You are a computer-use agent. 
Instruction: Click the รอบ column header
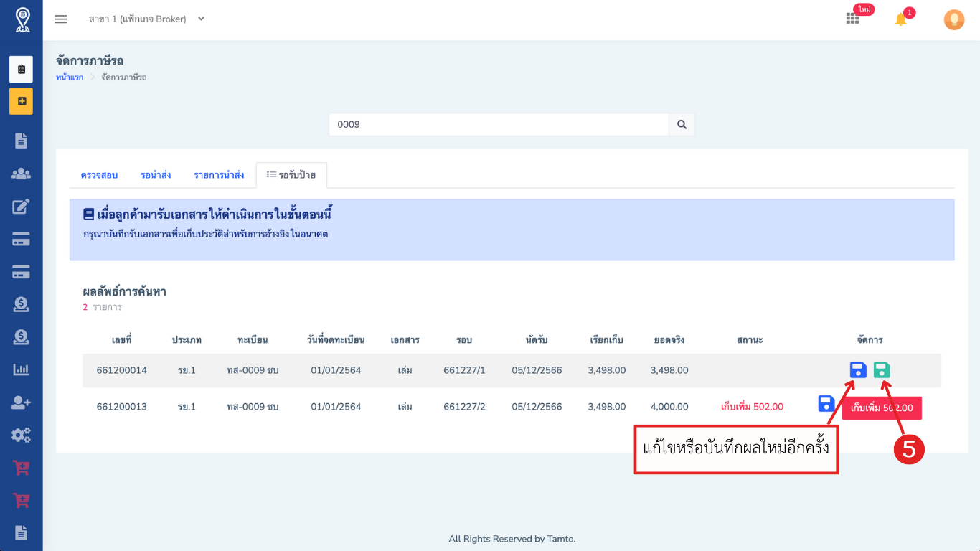click(464, 339)
